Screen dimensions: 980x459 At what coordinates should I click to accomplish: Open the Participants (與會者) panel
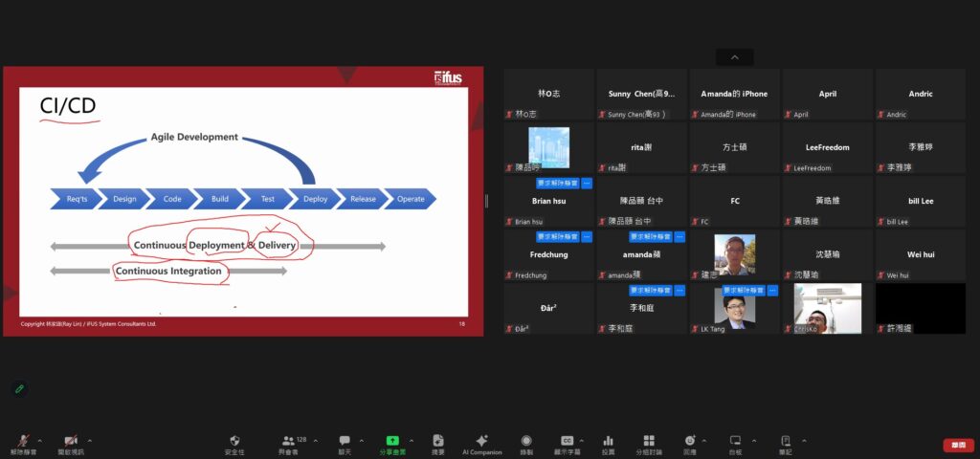pos(288,441)
